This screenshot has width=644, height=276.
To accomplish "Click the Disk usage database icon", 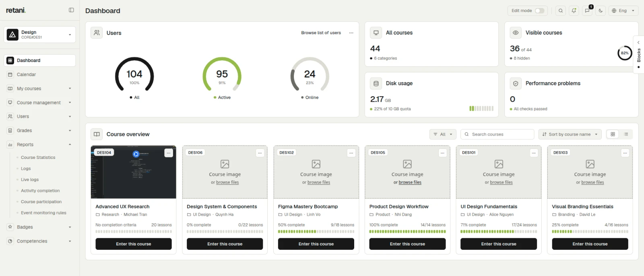I will point(376,83).
